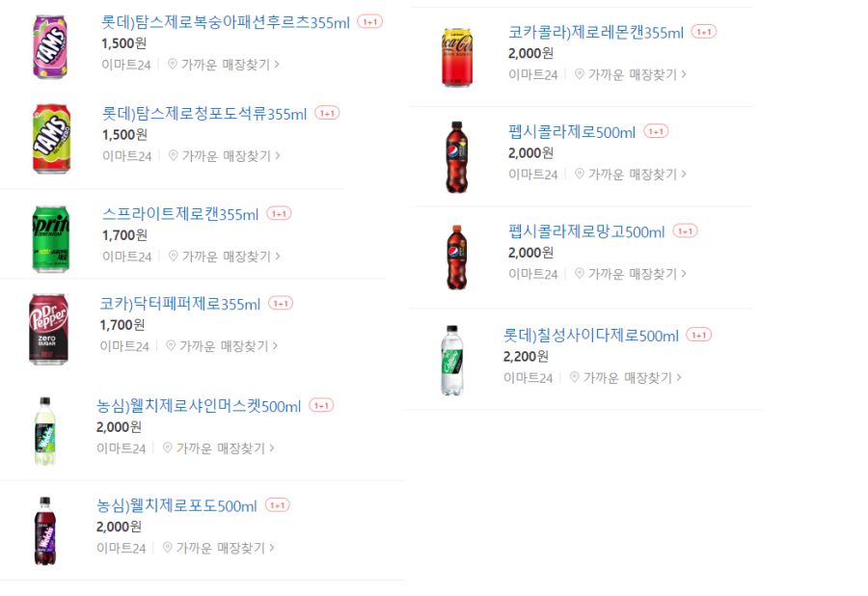The image size is (868, 596).
Task: Find nearby store for 롯데)칠성사이다제로500ml
Action: (627, 377)
